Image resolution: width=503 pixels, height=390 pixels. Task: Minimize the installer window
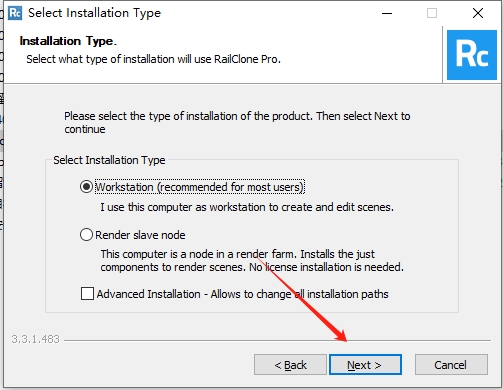tap(387, 13)
